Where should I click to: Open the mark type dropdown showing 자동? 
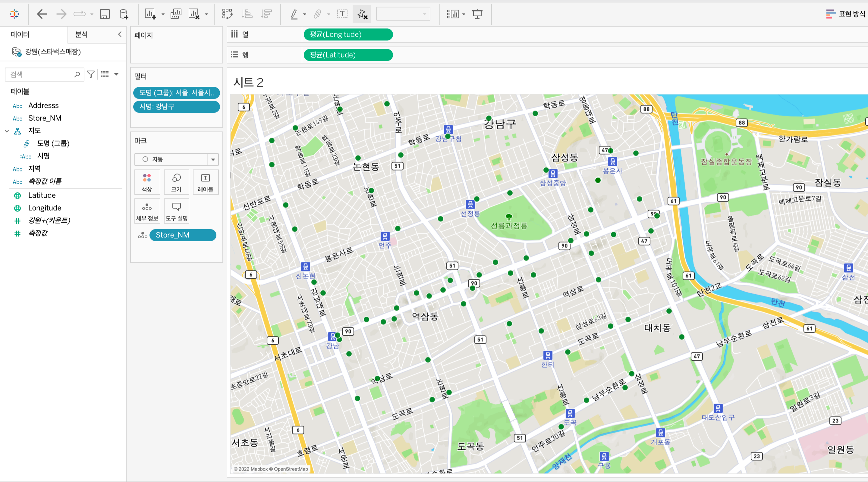click(176, 159)
